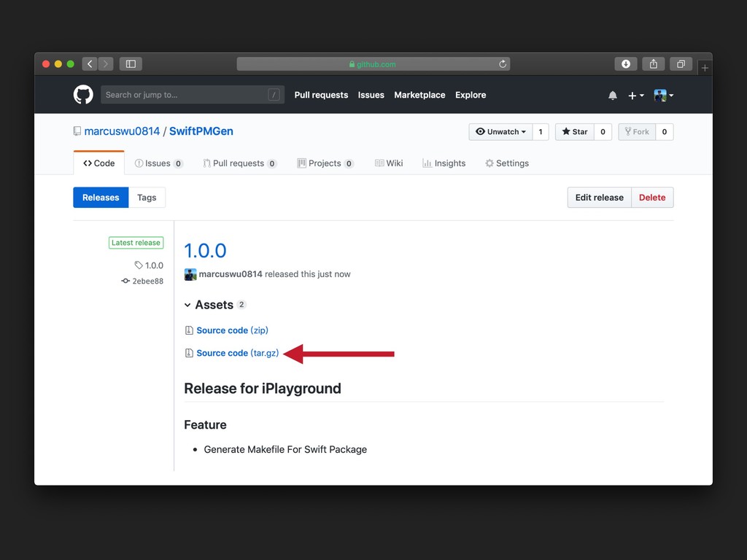
Task: Click the Safari address bar showing github.com
Action: (x=373, y=64)
